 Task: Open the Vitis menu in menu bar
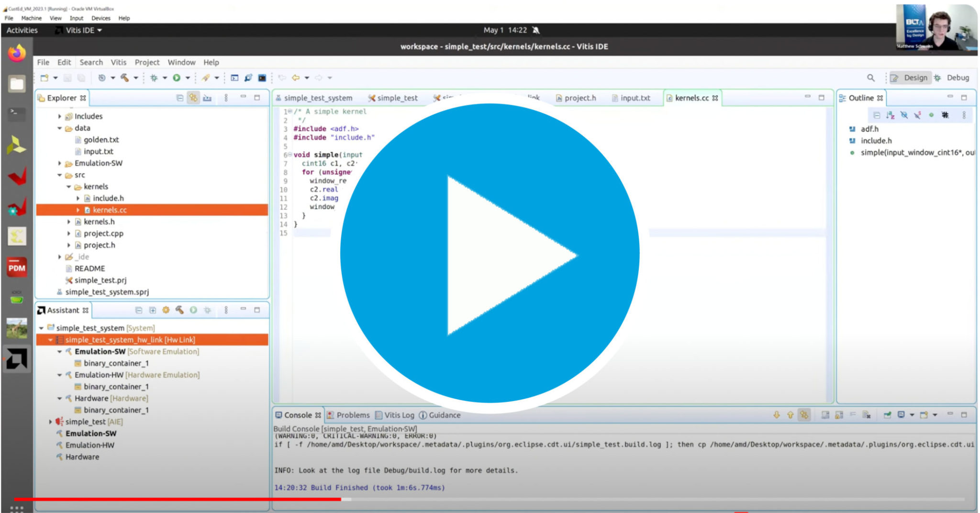pos(118,62)
